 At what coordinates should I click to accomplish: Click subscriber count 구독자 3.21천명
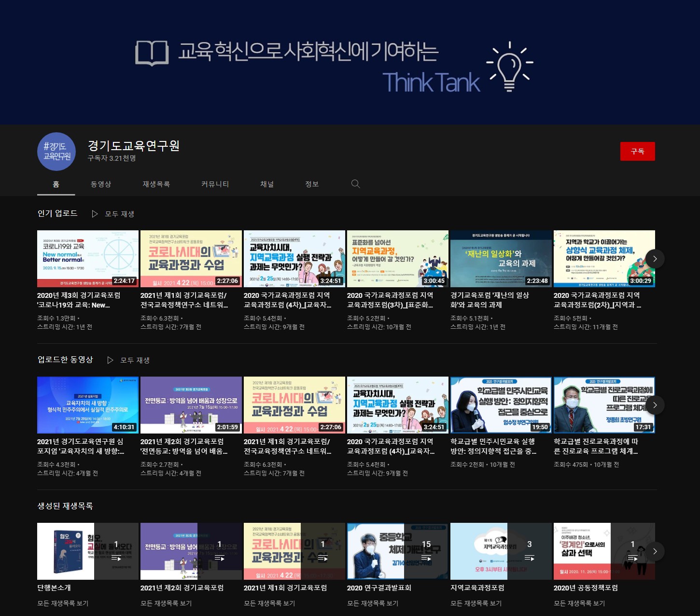tap(112, 158)
